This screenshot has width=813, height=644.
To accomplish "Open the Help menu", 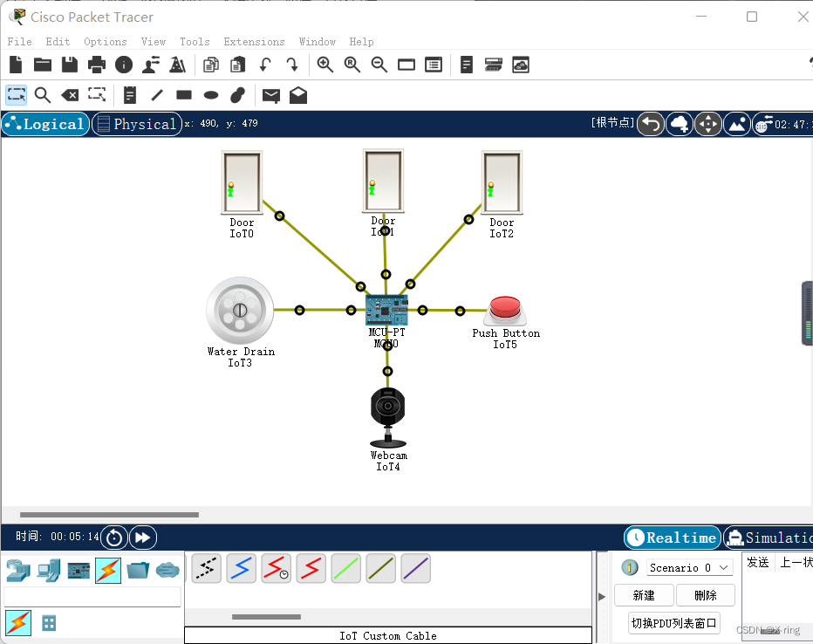I will pyautogui.click(x=361, y=42).
